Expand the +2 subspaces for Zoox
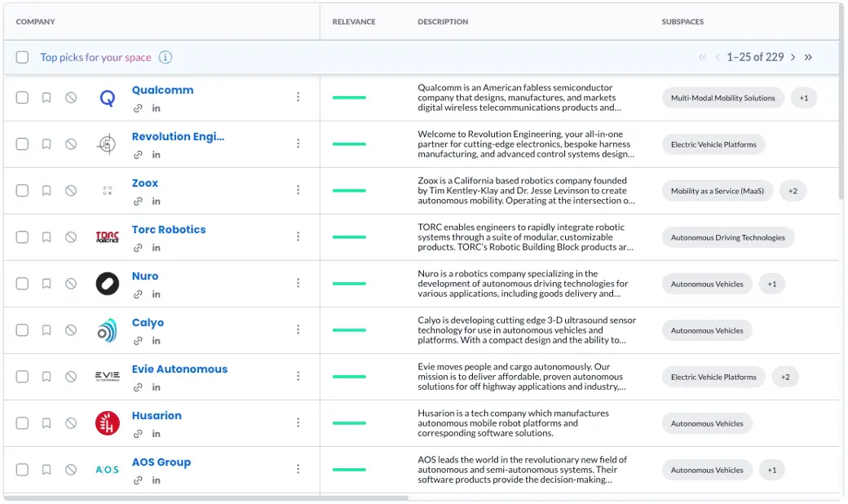This screenshot has height=504, width=848. pyautogui.click(x=793, y=191)
